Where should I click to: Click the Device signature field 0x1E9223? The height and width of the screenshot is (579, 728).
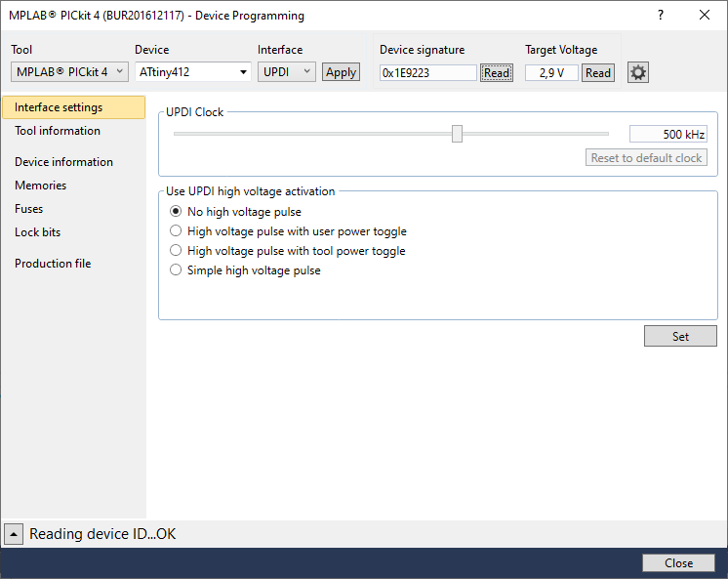(428, 73)
